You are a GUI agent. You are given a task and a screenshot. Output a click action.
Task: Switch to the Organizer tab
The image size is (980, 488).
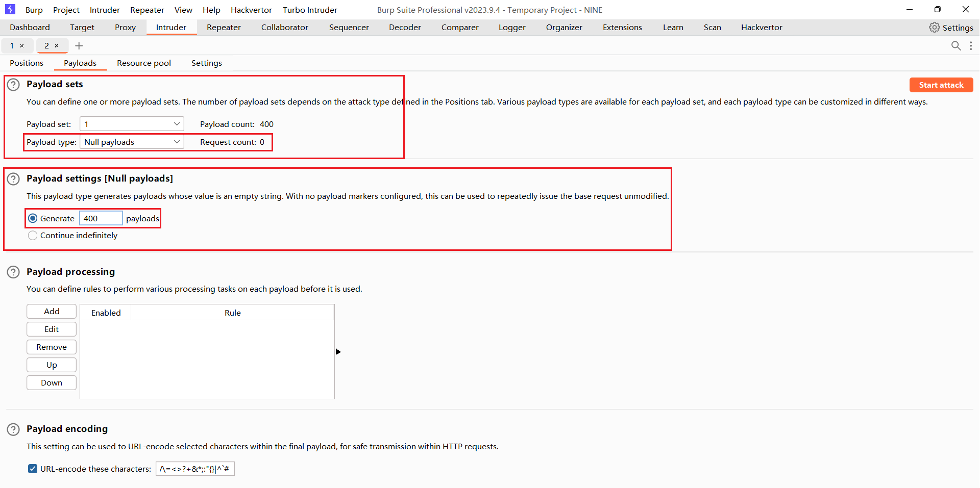[x=564, y=28]
